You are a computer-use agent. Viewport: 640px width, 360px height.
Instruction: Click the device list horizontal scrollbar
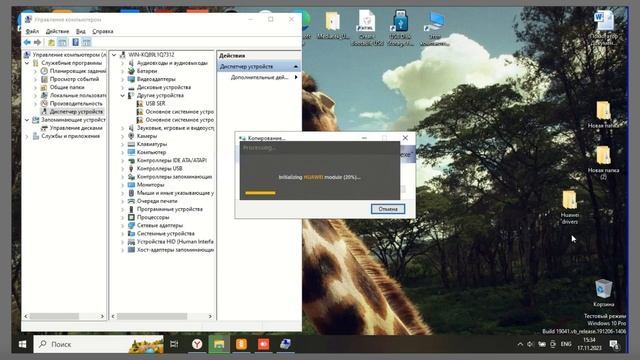(152, 316)
